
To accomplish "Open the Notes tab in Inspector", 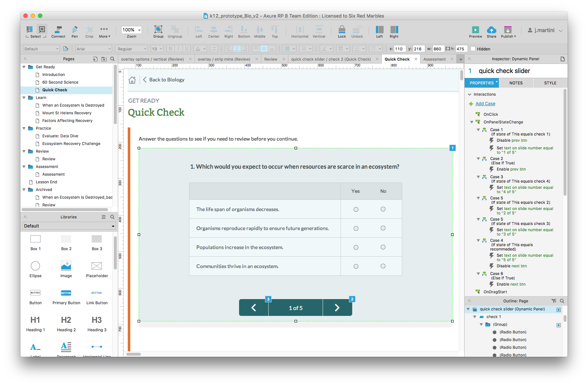I will pyautogui.click(x=516, y=83).
